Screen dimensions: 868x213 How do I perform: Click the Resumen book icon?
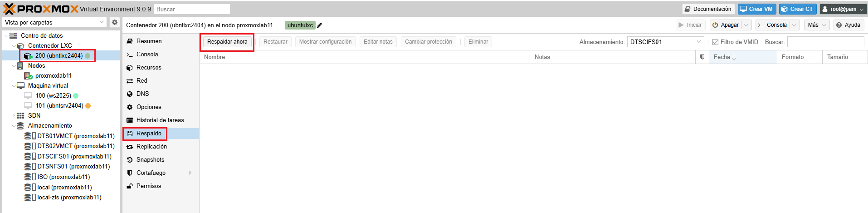(130, 41)
